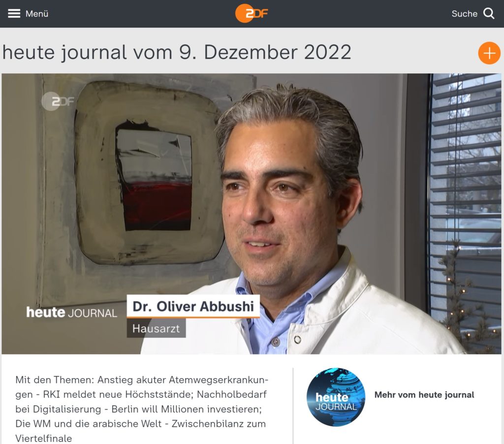Click text "Berlin will Millionen investieren"
This screenshot has width=504, height=444.
187,409
